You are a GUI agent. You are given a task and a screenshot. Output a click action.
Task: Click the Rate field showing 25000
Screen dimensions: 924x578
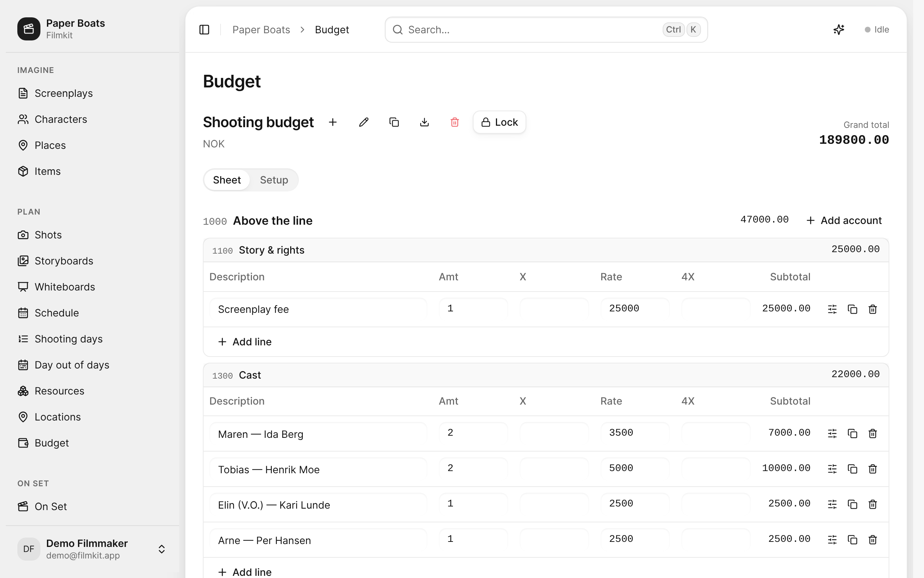pos(635,309)
